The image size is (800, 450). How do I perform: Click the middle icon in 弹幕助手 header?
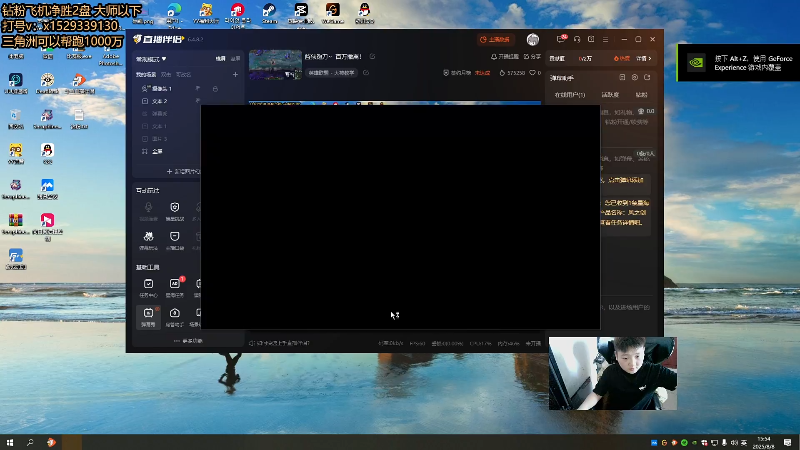coord(635,78)
